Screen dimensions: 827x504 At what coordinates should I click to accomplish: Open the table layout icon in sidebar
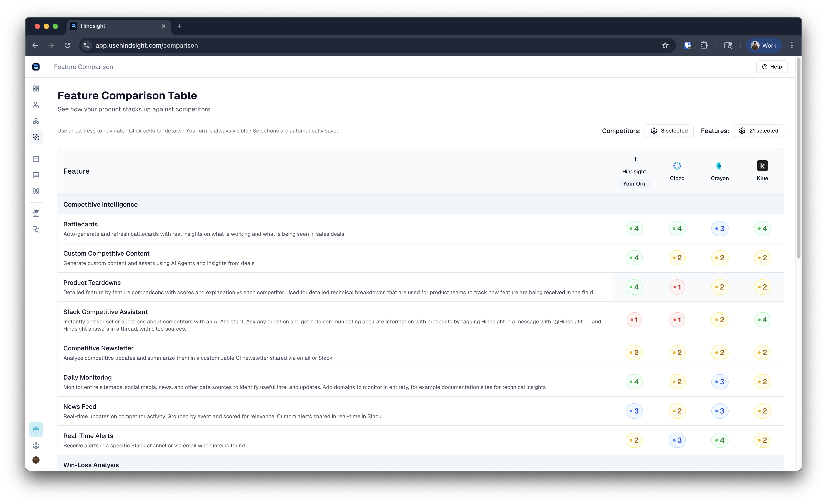36,159
